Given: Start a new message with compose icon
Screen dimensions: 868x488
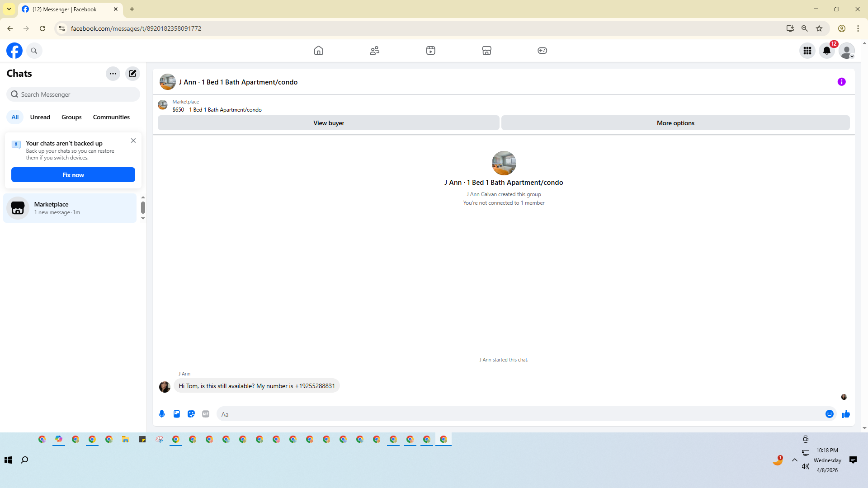Looking at the screenshot, I should (132, 73).
